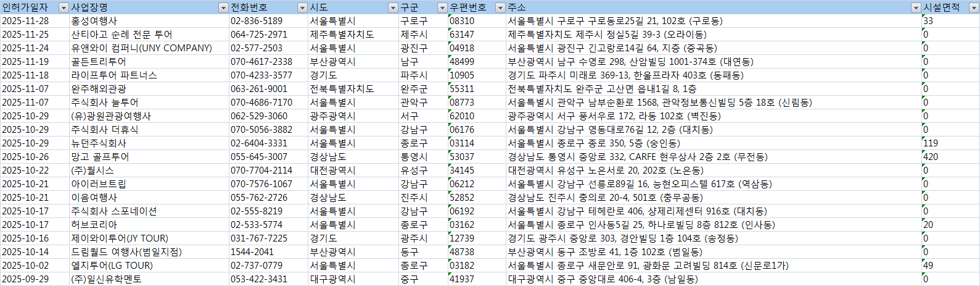Click the 유성구 cell in 구군 column
Screen dimensions: 980x286
423,170
